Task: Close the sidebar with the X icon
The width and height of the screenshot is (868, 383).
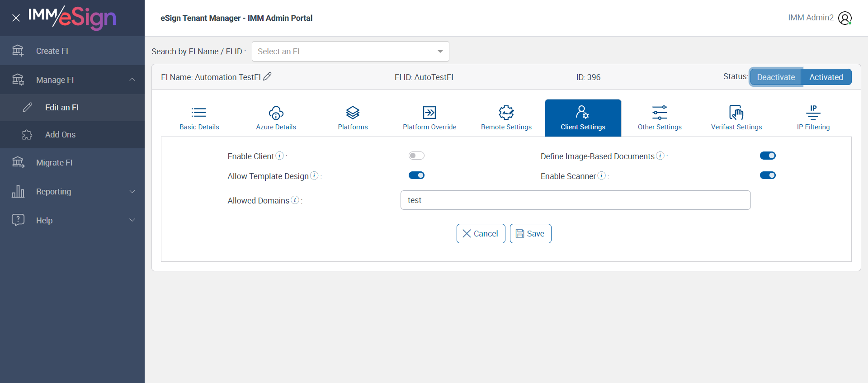Action: tap(16, 18)
